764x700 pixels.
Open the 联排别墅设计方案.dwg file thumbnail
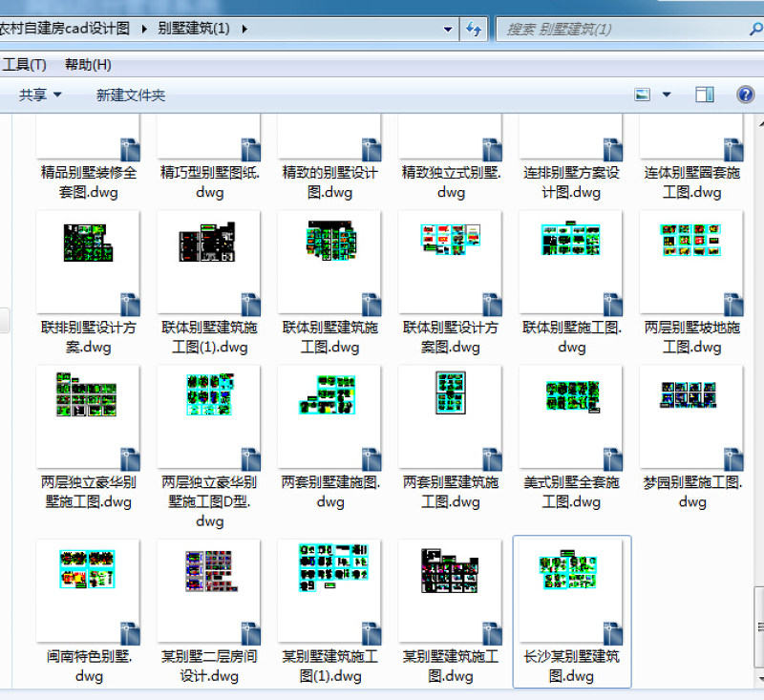tap(88, 262)
